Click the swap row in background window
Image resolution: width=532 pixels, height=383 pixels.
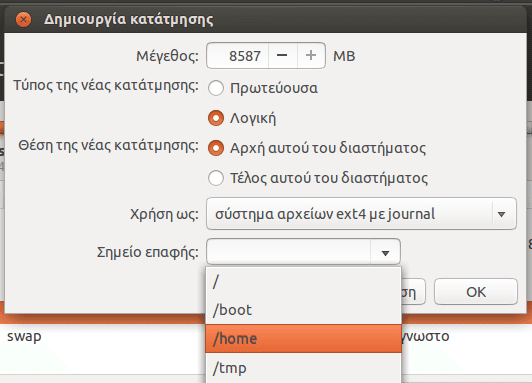click(24, 337)
